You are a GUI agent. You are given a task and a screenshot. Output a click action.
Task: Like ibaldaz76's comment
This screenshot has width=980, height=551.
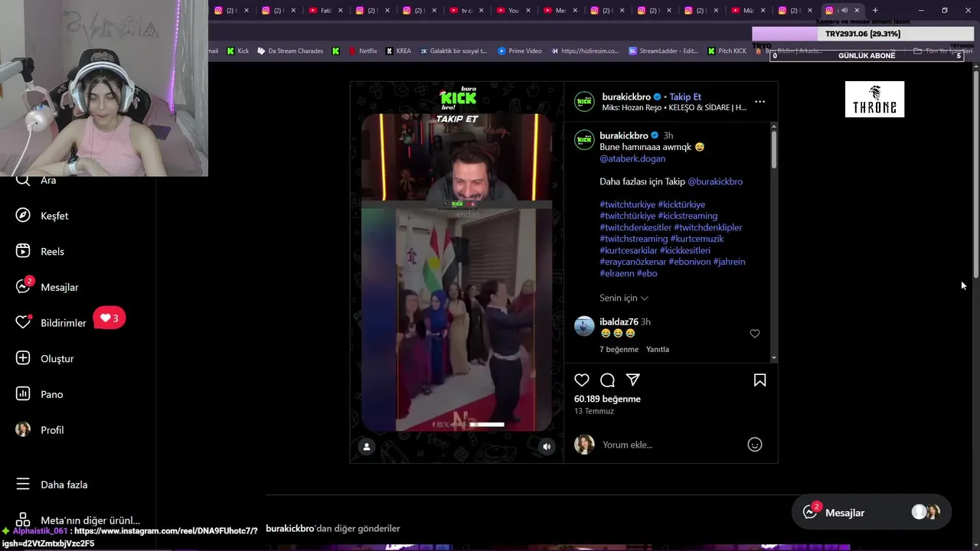click(755, 334)
